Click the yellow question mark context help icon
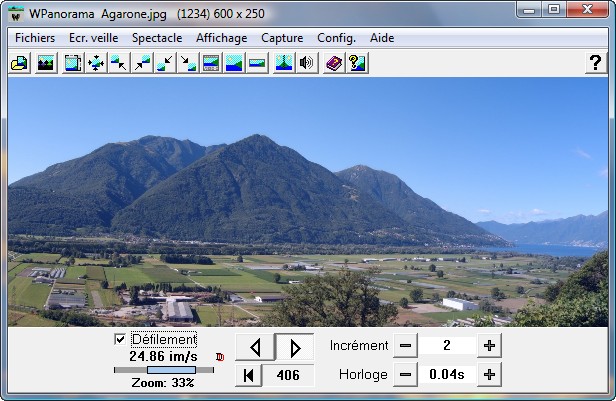 357,63
